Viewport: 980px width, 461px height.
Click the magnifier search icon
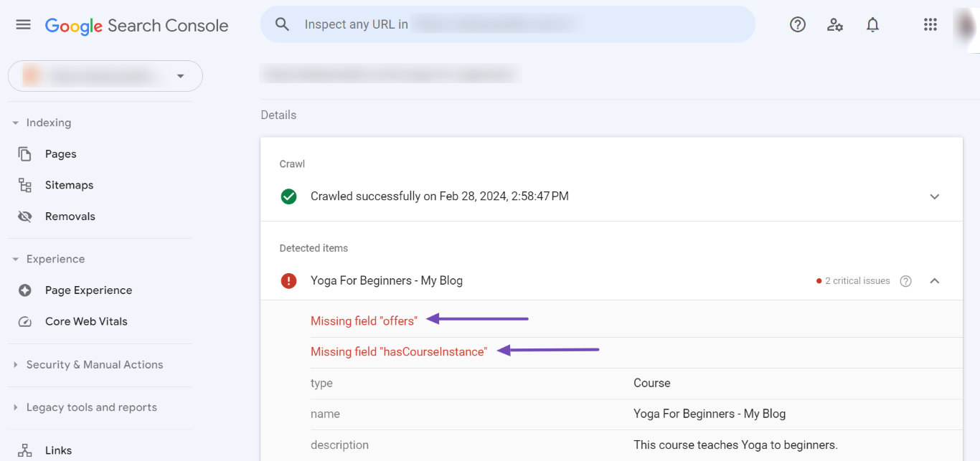(x=283, y=24)
